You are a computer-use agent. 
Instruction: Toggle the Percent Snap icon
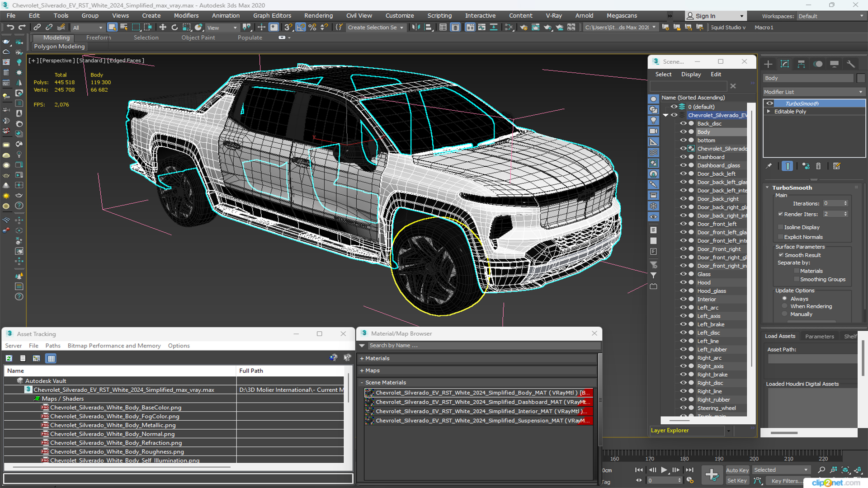point(312,27)
